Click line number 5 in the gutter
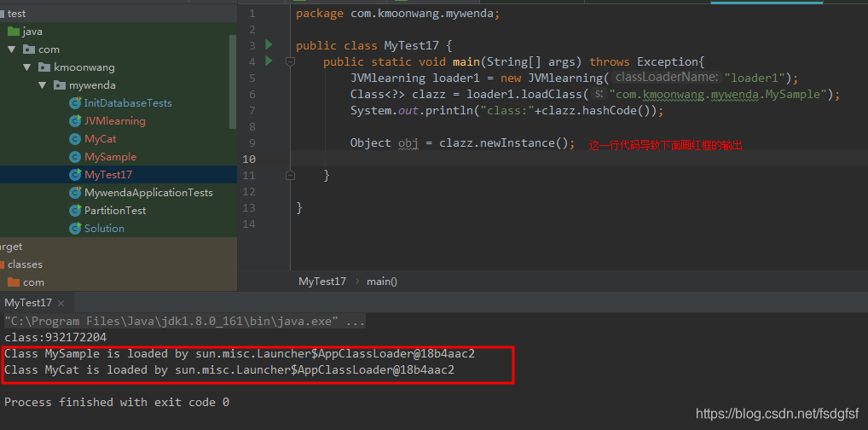Screen dimensions: 868x430 pyautogui.click(x=252, y=78)
